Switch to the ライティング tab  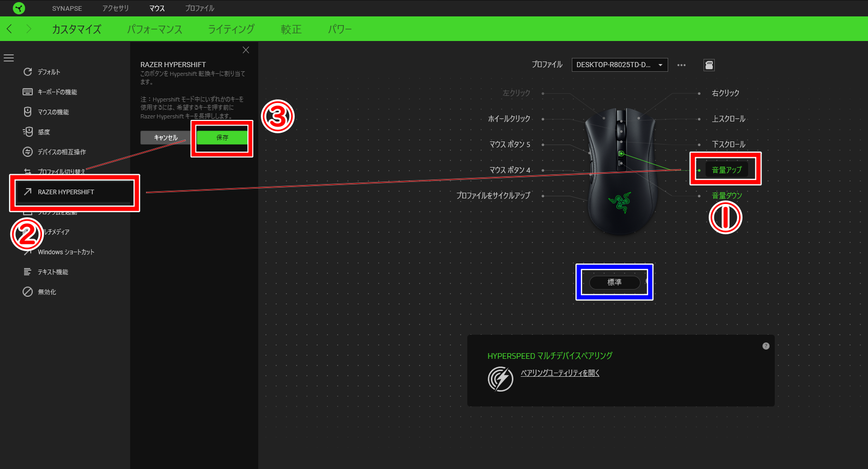[231, 29]
